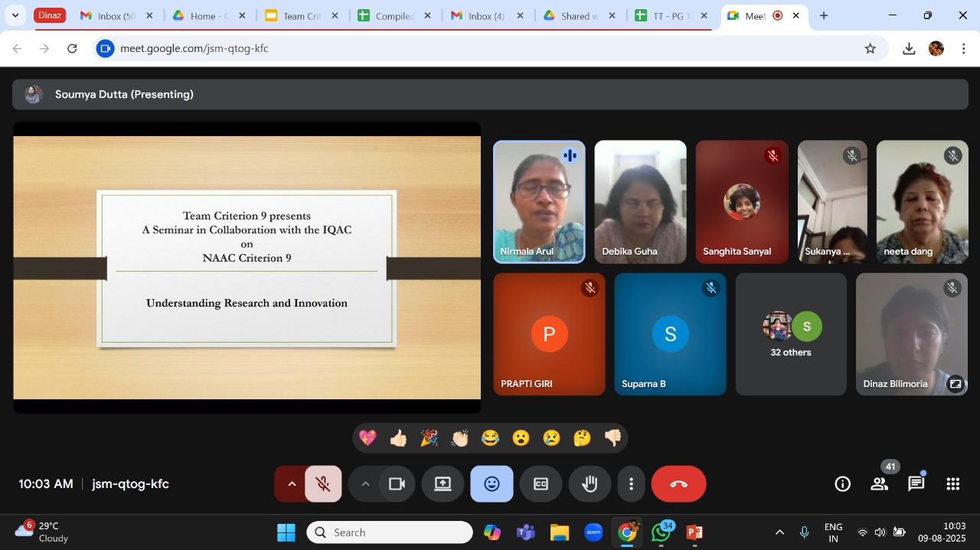Click the three-dot more options button
Screen dimensions: 980x550
[x=631, y=484]
